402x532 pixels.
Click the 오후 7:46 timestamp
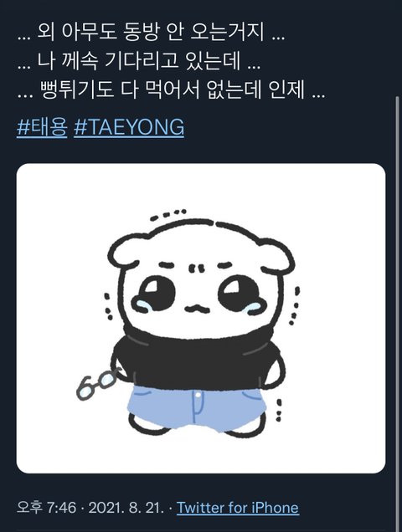pos(47,508)
